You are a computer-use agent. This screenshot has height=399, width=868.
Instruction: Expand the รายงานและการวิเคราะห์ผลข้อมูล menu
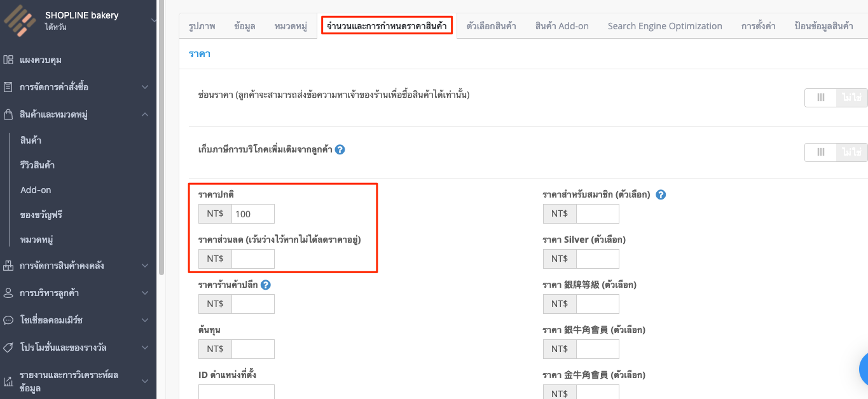pos(145,381)
